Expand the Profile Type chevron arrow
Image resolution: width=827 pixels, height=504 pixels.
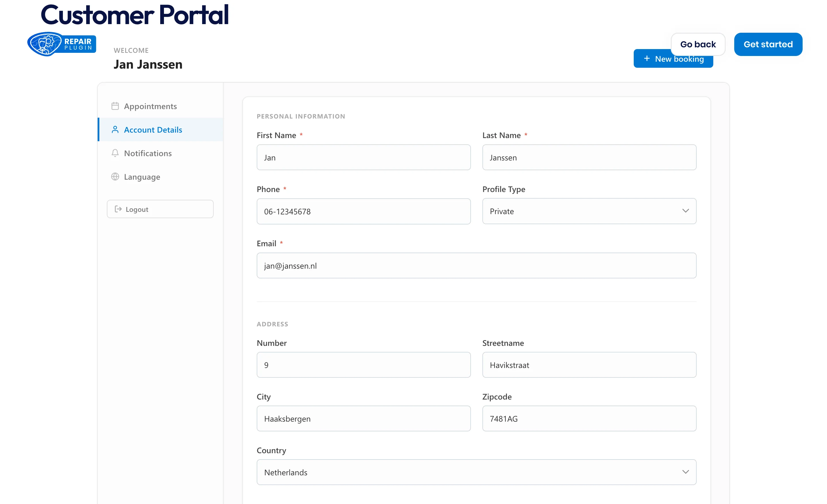[686, 211]
